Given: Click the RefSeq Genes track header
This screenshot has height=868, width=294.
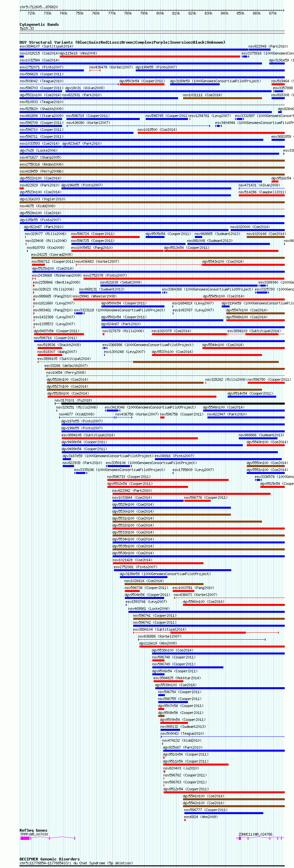Looking at the screenshot, I should [x=33, y=830].
